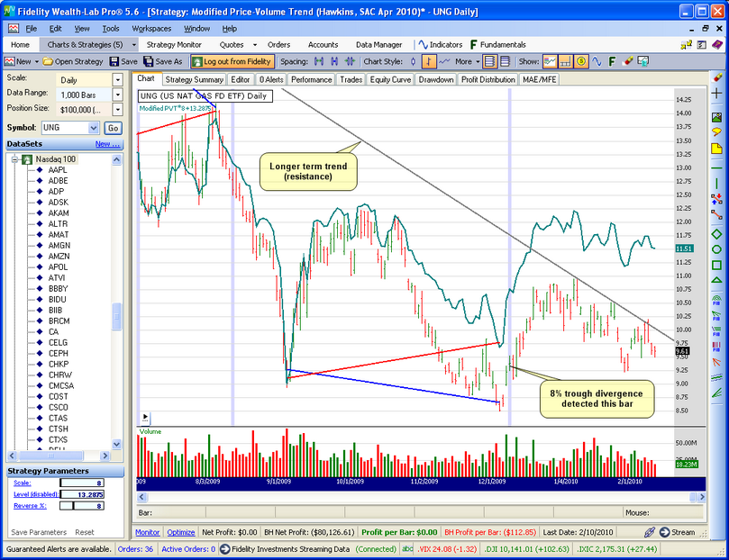The height and width of the screenshot is (560, 729).
Task: Adjust the Reverse % parameter slider
Action: tap(65, 507)
